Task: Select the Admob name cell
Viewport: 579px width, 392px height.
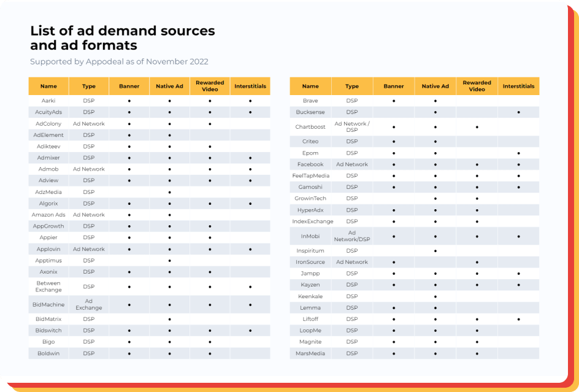Action: tap(48, 169)
